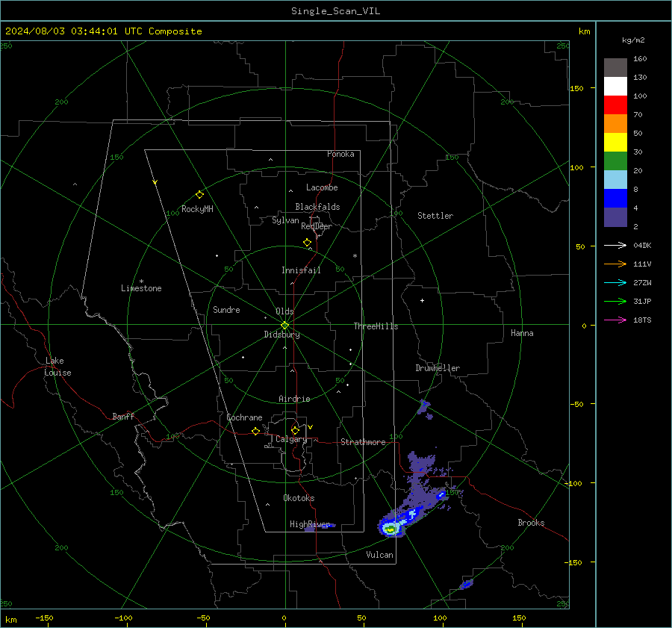
Task: Click the green 31JP arrow icon
Action: (x=615, y=302)
